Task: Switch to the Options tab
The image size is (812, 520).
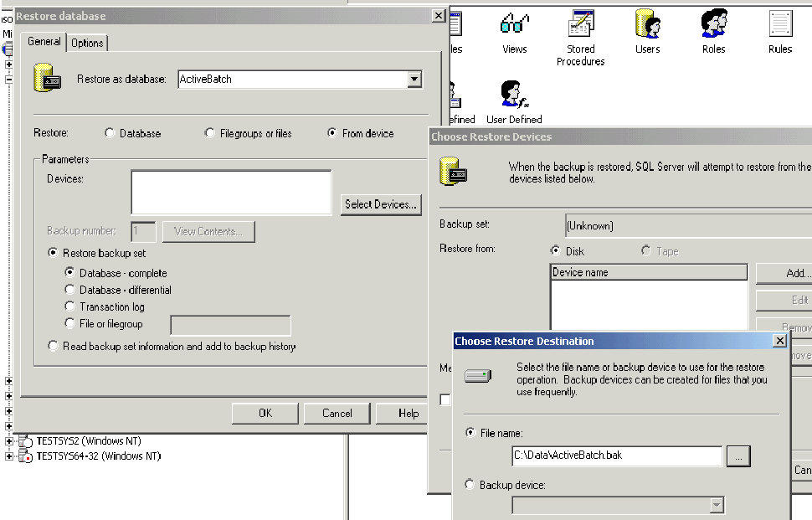Action: point(87,43)
